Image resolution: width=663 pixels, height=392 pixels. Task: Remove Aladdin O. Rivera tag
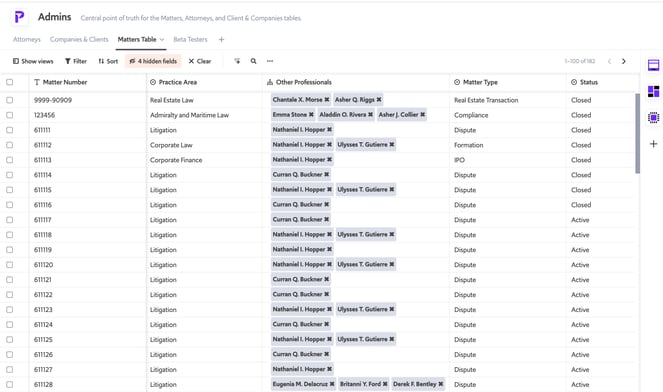370,115
